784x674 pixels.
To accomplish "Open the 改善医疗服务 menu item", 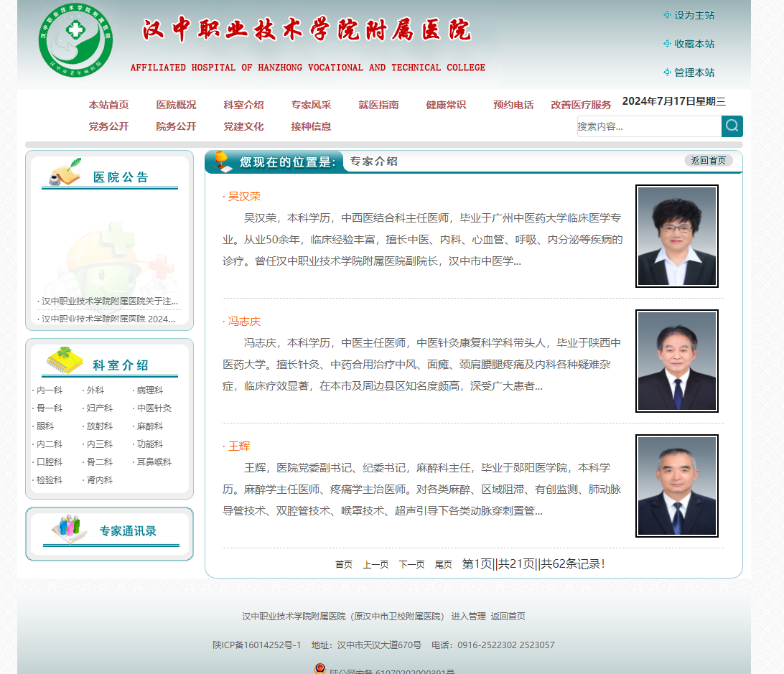I will pos(581,105).
